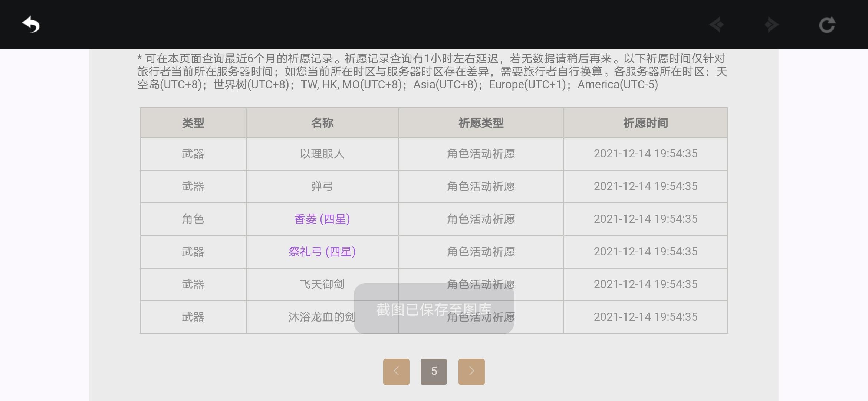Tap the back arrow icon
868x401 pixels.
pyautogui.click(x=31, y=25)
